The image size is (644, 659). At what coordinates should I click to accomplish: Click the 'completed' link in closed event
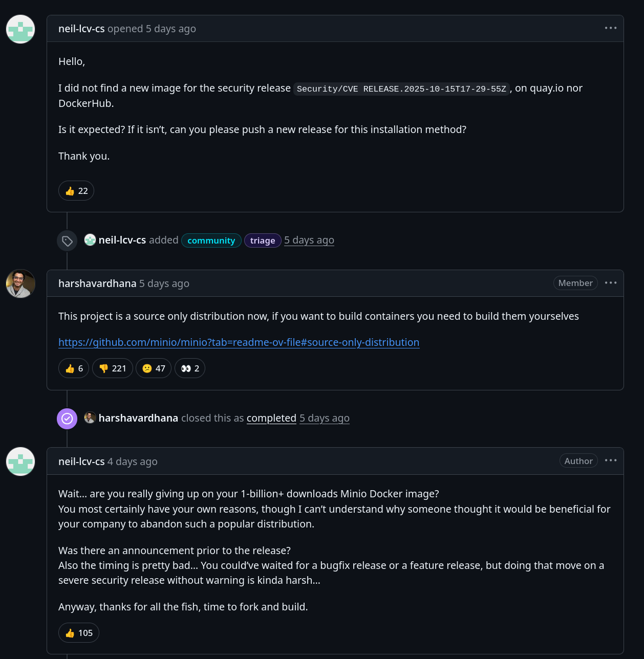(271, 418)
